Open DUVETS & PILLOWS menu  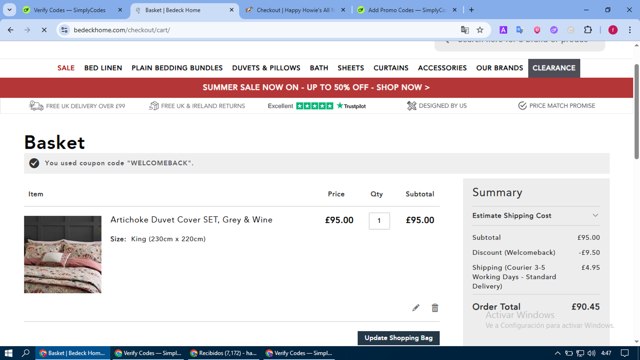(266, 68)
